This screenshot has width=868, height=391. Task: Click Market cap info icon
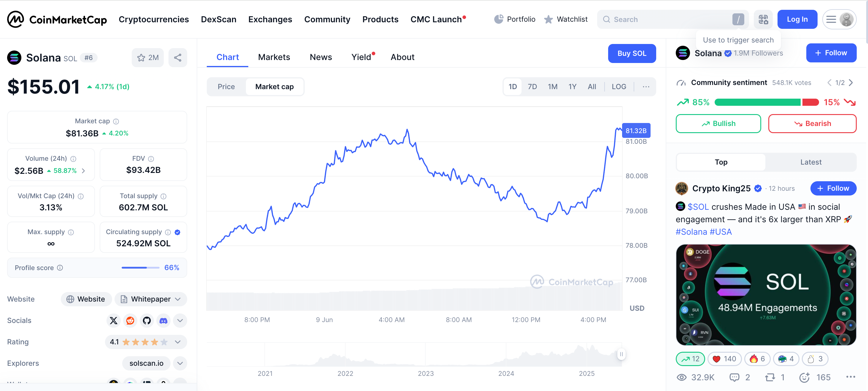tap(116, 122)
